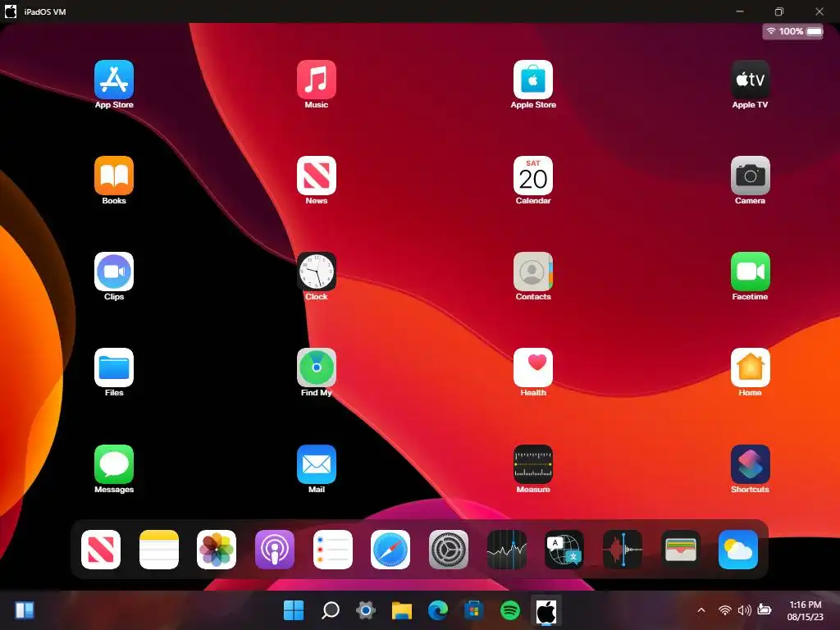Launch Safari from the dock
The image size is (840, 630).
390,550
